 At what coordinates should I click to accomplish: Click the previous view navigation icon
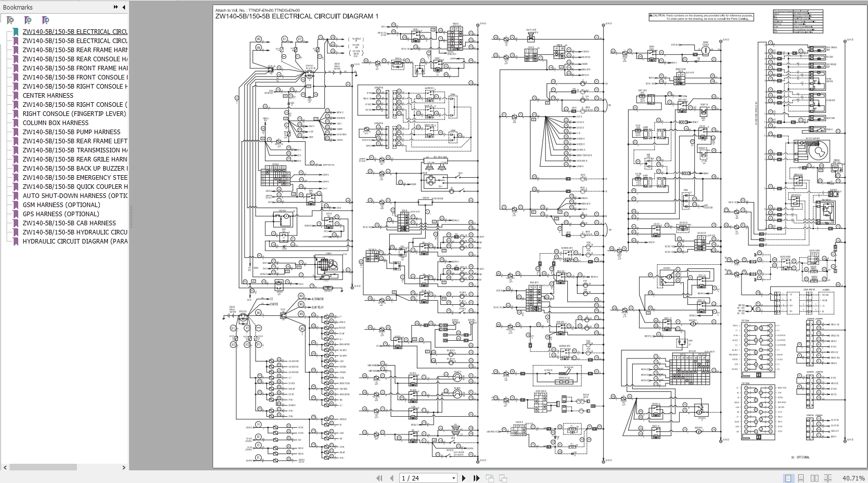coord(490,478)
